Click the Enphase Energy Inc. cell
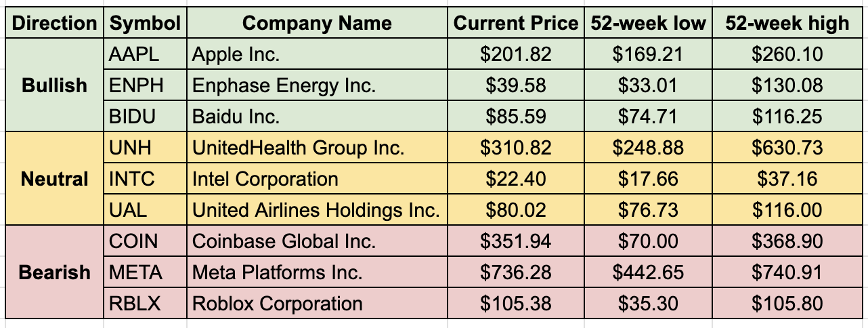 (x=317, y=85)
